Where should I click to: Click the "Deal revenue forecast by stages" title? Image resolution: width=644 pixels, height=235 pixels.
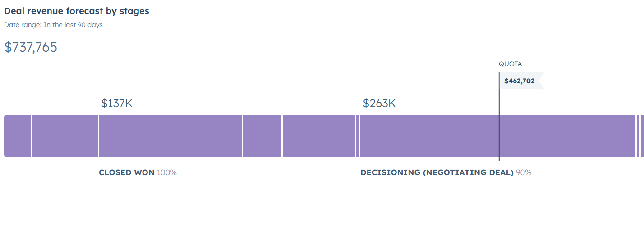(77, 11)
